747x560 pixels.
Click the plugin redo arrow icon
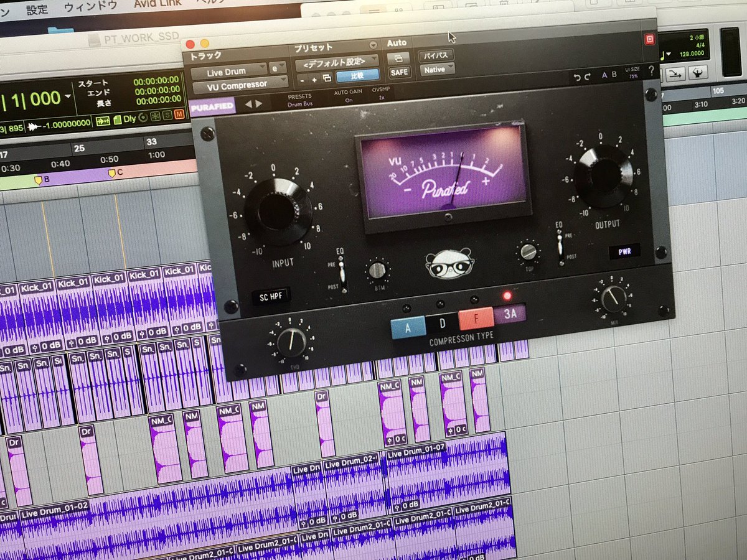pos(586,77)
